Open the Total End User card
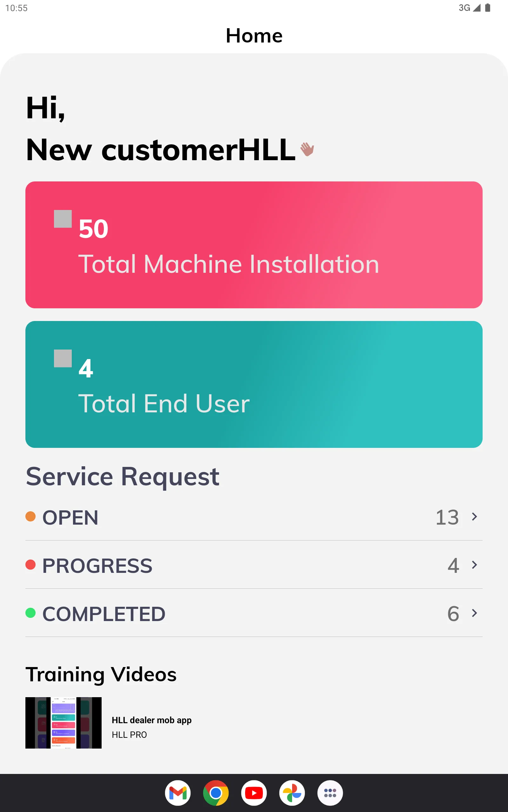This screenshot has width=508, height=812. click(254, 384)
